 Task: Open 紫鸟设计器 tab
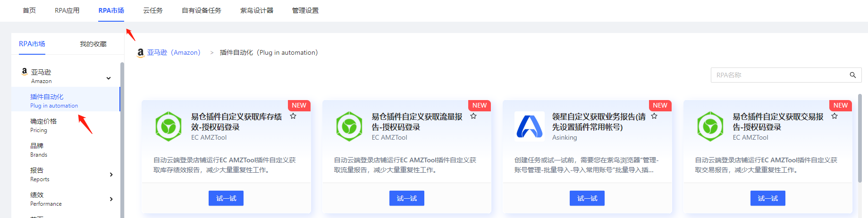point(257,10)
